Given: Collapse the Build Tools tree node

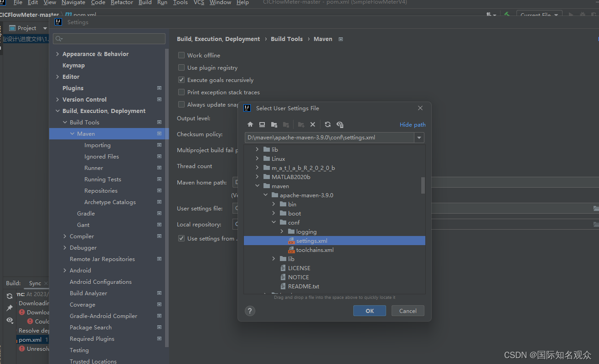Looking at the screenshot, I should [65, 122].
